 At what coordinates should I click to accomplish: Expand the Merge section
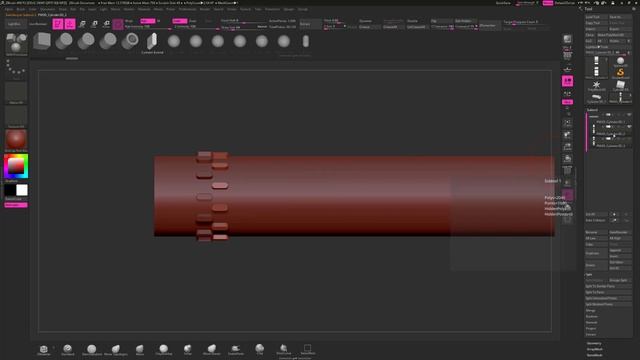pos(591,311)
